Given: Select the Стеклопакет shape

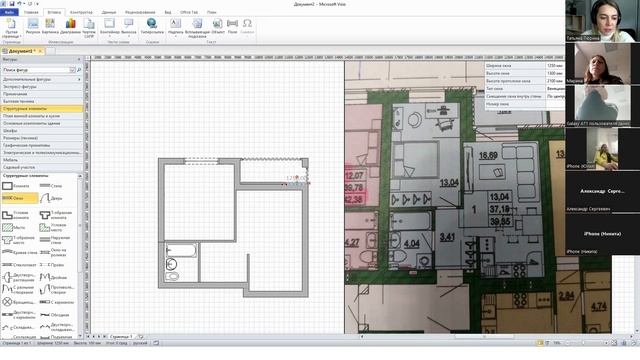Looking at the screenshot, I should [x=20, y=265].
